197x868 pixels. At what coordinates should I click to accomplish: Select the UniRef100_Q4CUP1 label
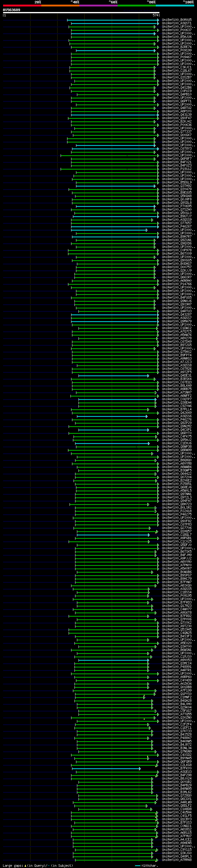click(177, 430)
